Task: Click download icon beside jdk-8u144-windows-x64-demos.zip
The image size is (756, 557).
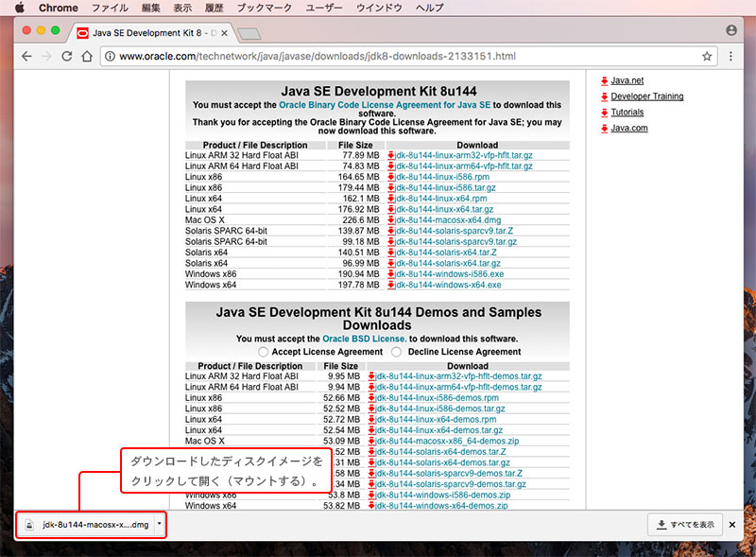Action: (371, 505)
